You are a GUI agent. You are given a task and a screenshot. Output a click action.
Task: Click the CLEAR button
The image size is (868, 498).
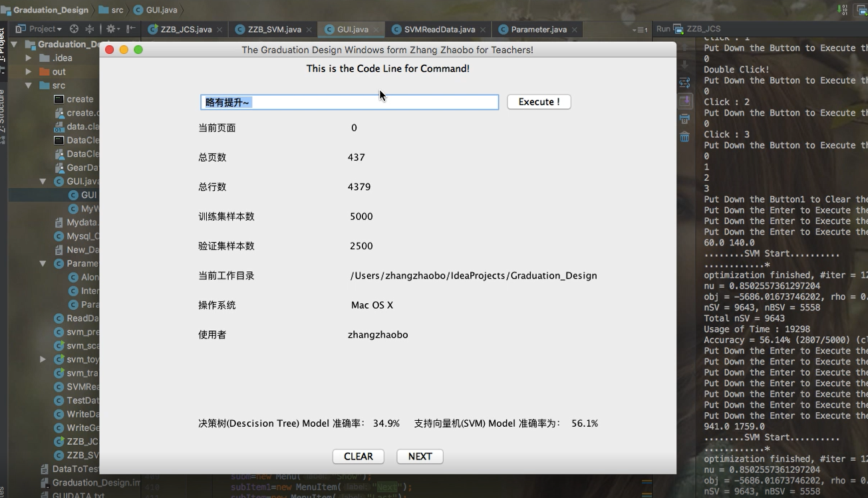[358, 456]
